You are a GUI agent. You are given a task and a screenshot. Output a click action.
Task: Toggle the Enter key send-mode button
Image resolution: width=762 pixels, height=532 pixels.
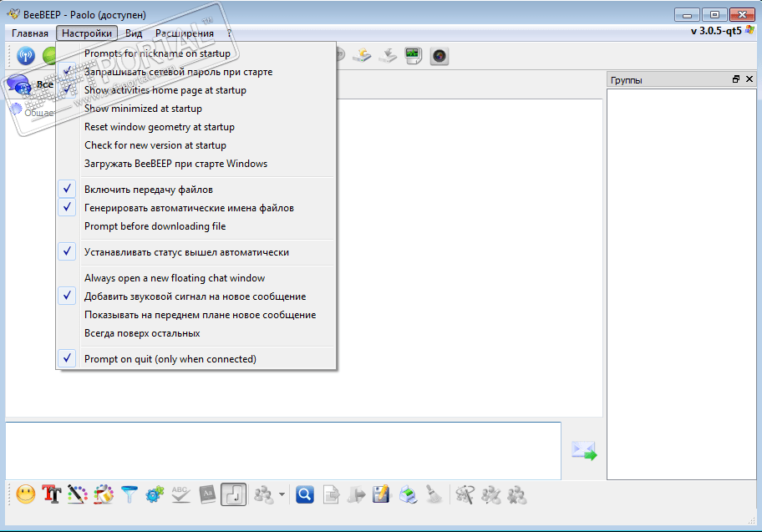[233, 494]
